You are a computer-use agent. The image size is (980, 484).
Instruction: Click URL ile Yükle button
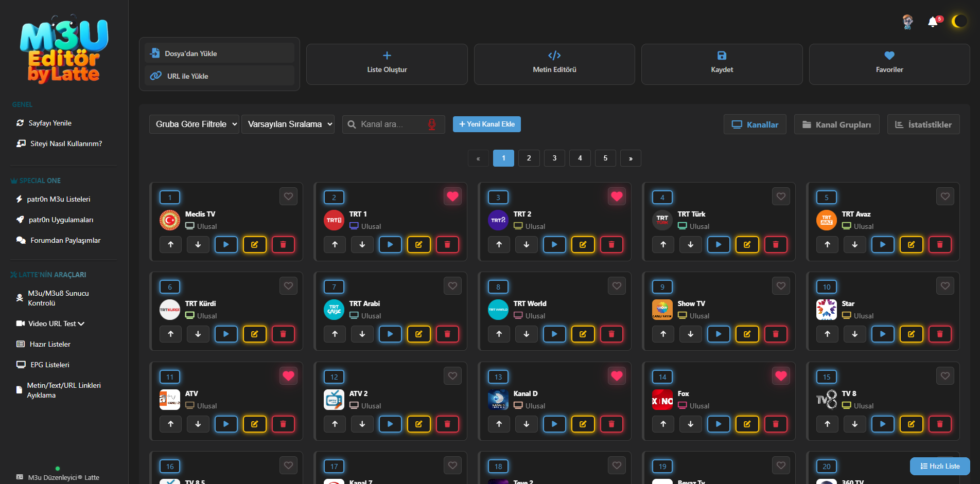[x=219, y=76]
